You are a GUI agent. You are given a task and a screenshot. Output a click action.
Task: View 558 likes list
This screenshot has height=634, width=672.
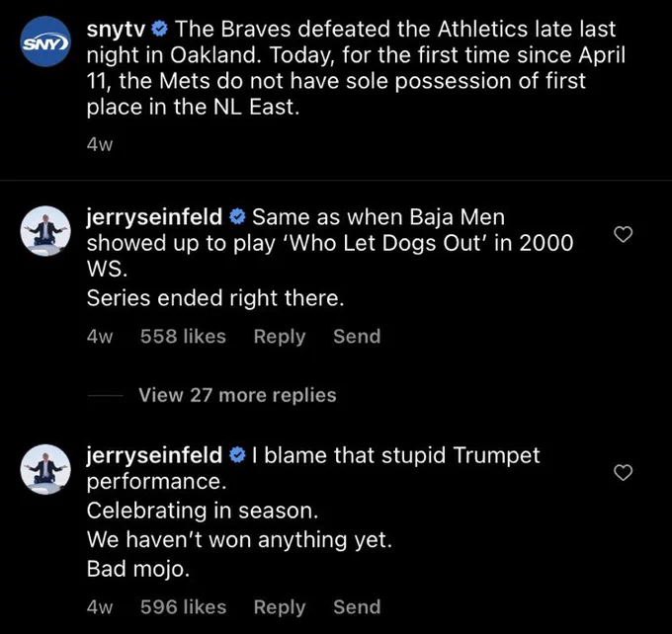tap(183, 337)
